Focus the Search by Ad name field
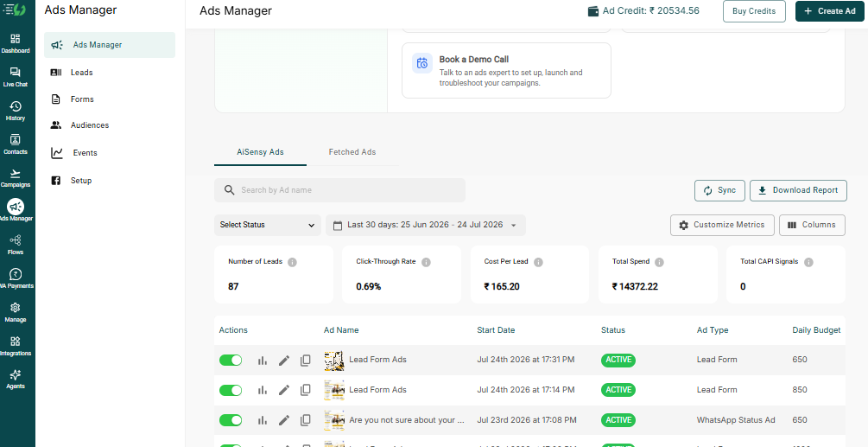The height and width of the screenshot is (447, 868). pos(340,190)
